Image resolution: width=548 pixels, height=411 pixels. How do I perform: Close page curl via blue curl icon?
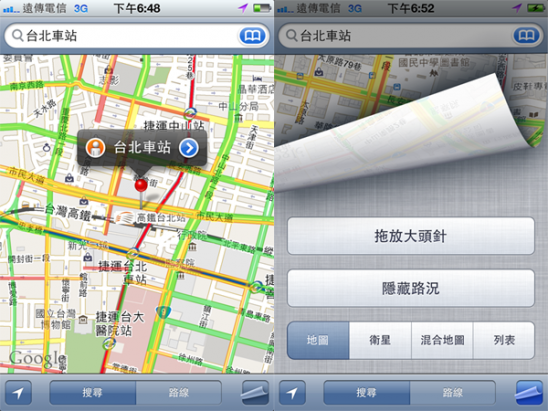pos(529,393)
